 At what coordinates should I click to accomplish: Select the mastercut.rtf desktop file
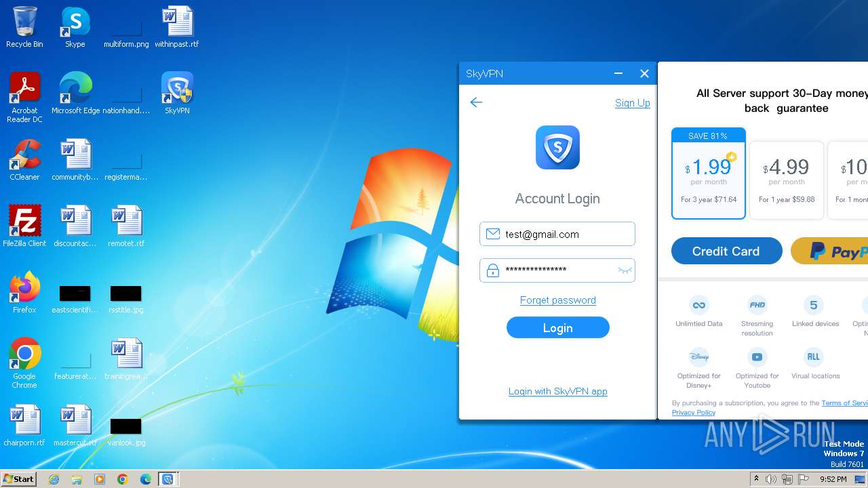(75, 426)
